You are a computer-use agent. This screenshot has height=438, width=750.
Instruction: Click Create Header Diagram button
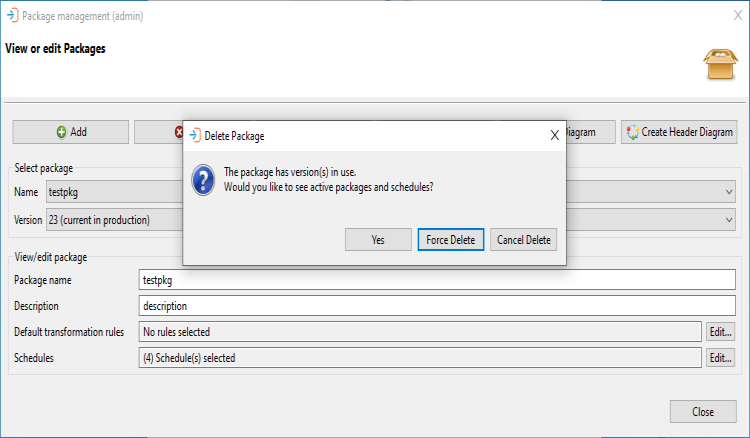[679, 132]
